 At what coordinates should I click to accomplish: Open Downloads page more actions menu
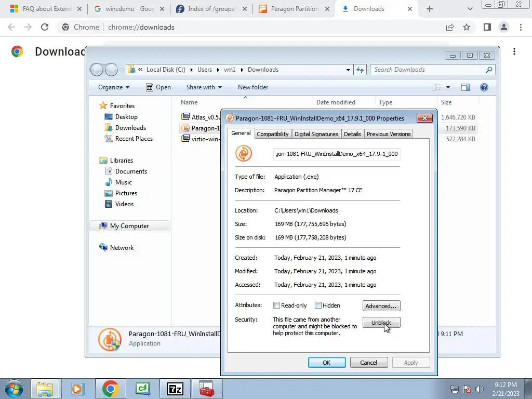tap(514, 51)
